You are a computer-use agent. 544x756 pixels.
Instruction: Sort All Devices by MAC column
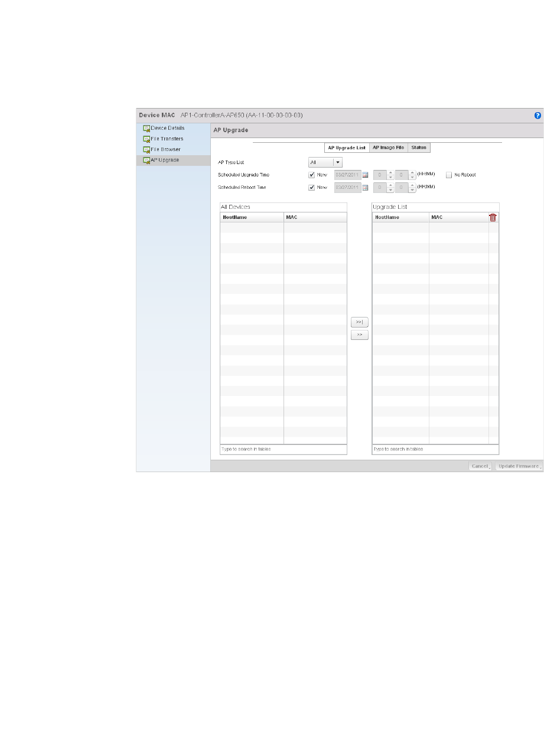pyautogui.click(x=315, y=217)
